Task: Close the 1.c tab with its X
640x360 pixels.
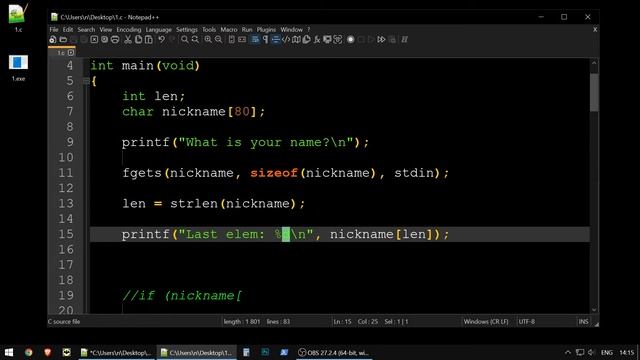Action: [x=71, y=53]
